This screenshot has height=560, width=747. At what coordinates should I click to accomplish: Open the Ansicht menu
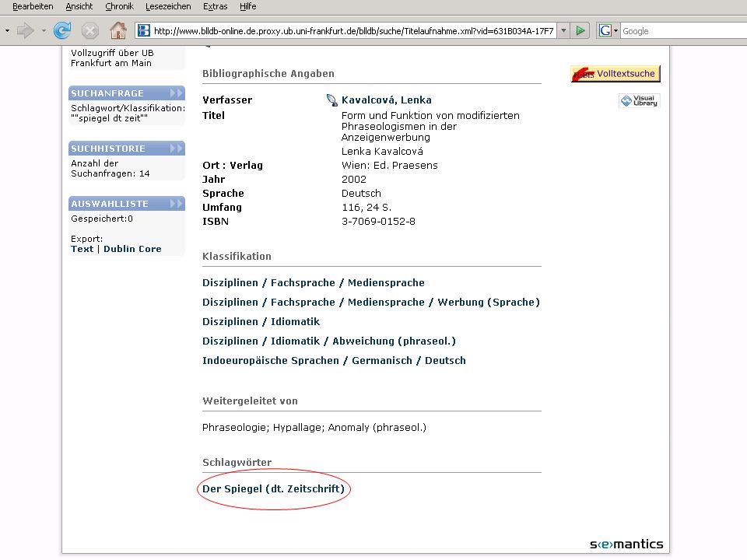click(79, 6)
